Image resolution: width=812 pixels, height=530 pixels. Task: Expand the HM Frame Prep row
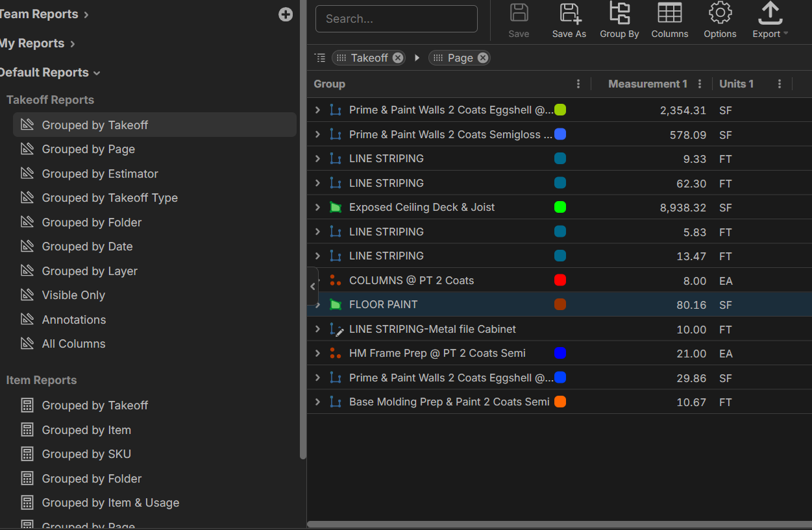coord(317,354)
